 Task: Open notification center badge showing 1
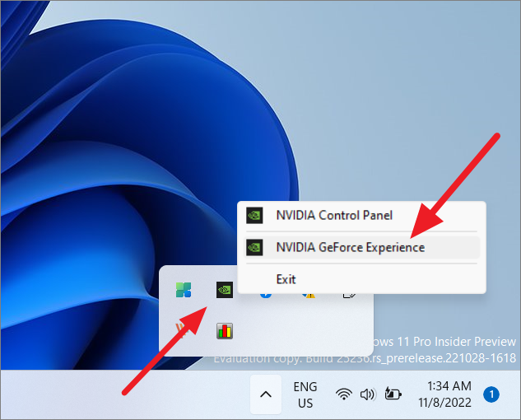491,394
